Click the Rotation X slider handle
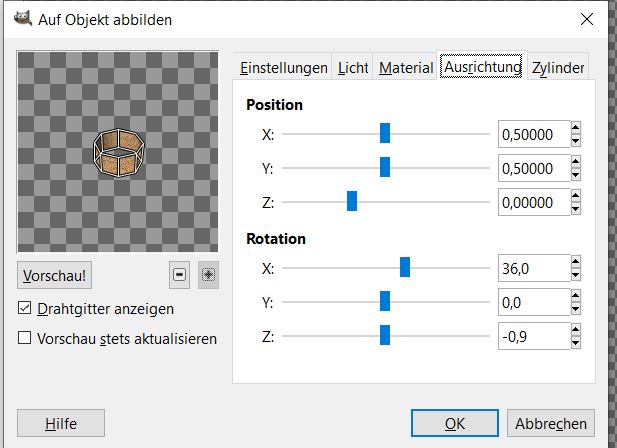The width and height of the screenshot is (617, 448). coord(405,267)
